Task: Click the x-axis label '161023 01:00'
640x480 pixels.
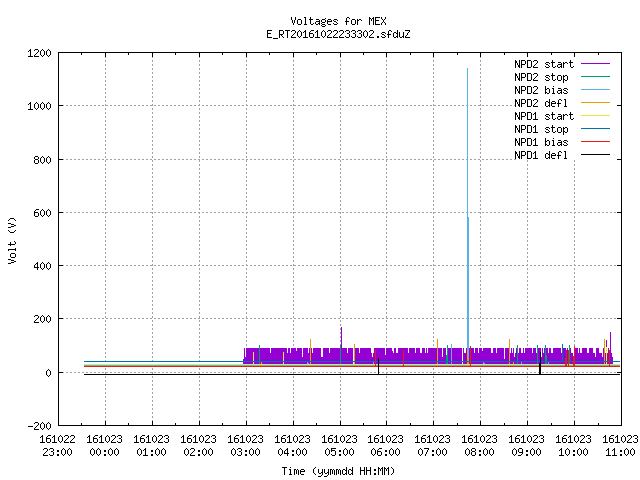Action: 151,446
